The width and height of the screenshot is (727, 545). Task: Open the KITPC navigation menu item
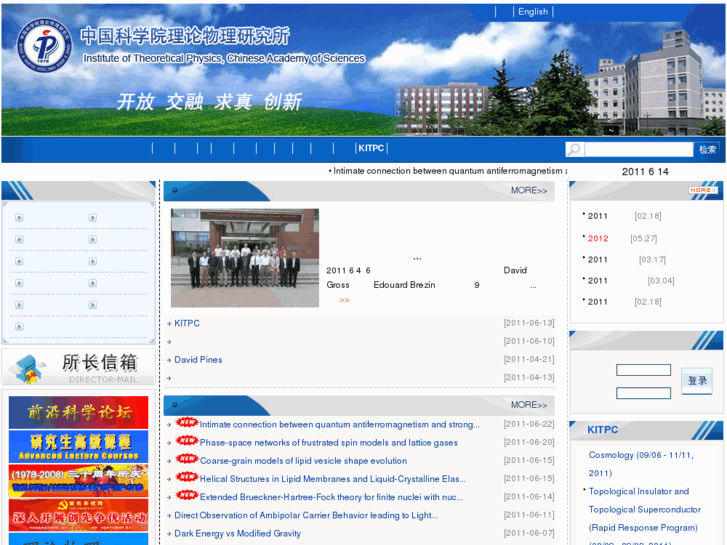click(x=371, y=148)
